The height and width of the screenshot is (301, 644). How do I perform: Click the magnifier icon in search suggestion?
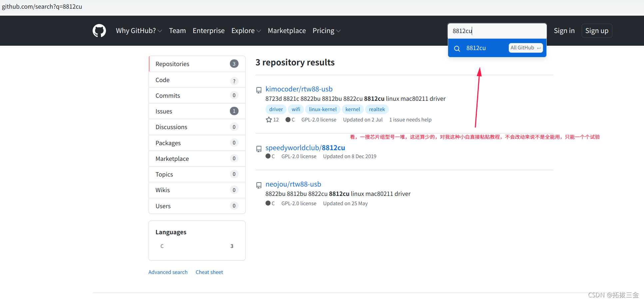[457, 48]
